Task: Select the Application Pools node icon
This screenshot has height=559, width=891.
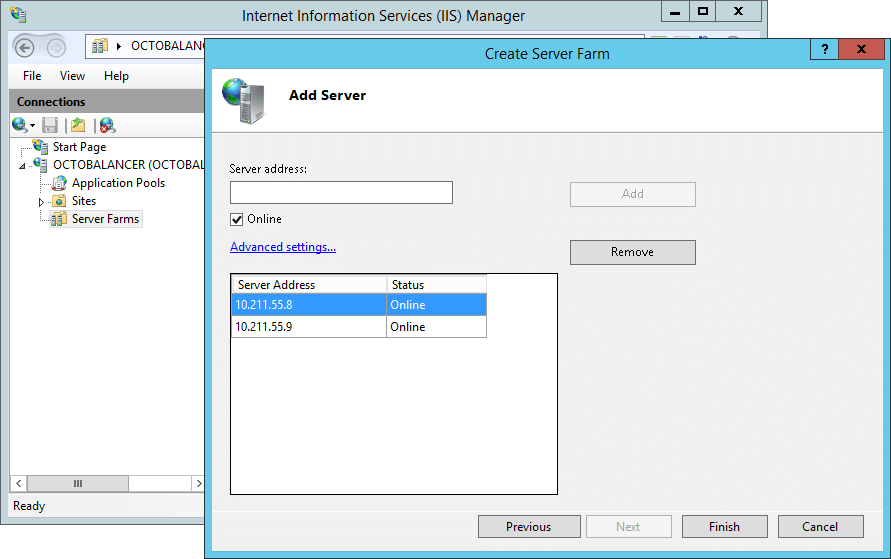Action: coord(59,183)
